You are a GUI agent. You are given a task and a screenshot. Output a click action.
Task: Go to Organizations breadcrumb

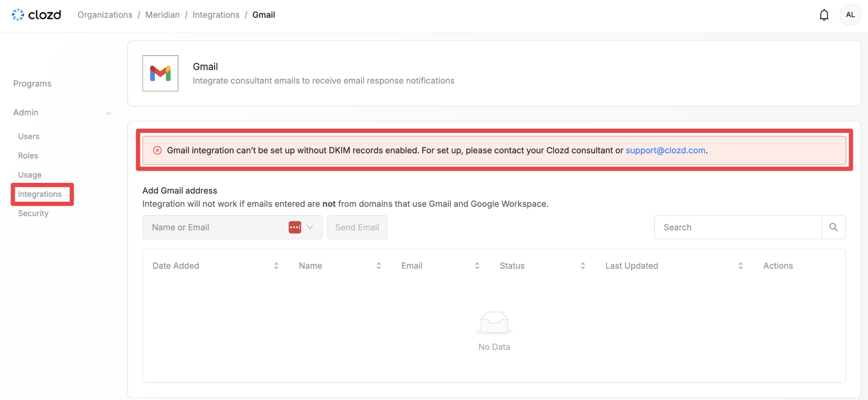(105, 15)
